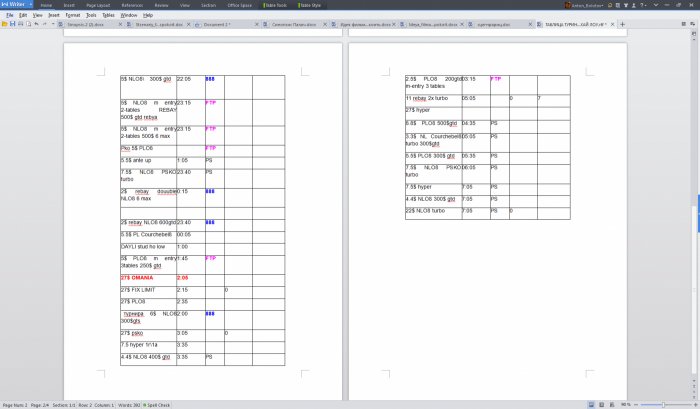
Task: Open the Table Tools ribbon tab
Action: click(275, 5)
